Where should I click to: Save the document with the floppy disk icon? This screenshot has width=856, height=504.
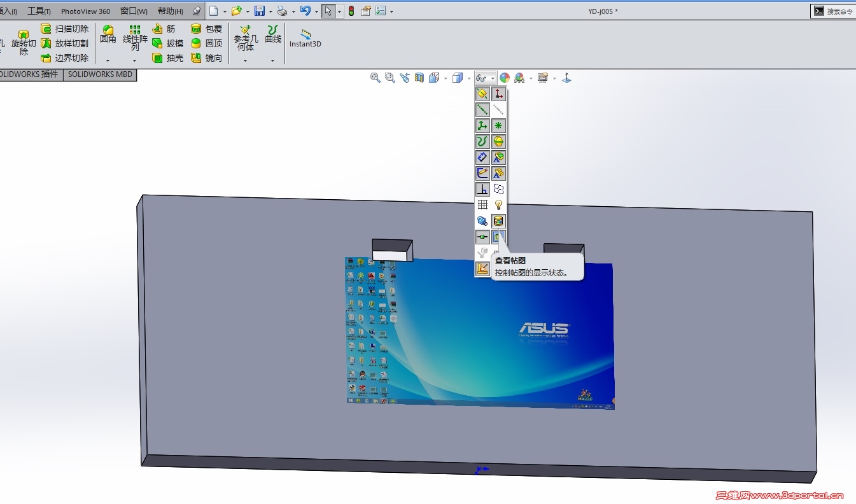(260, 11)
